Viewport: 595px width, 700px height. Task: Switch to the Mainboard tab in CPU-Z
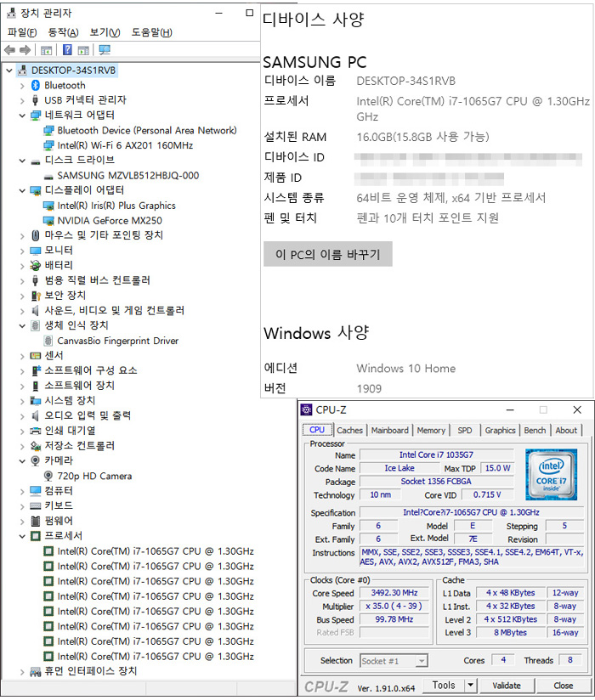tap(389, 430)
